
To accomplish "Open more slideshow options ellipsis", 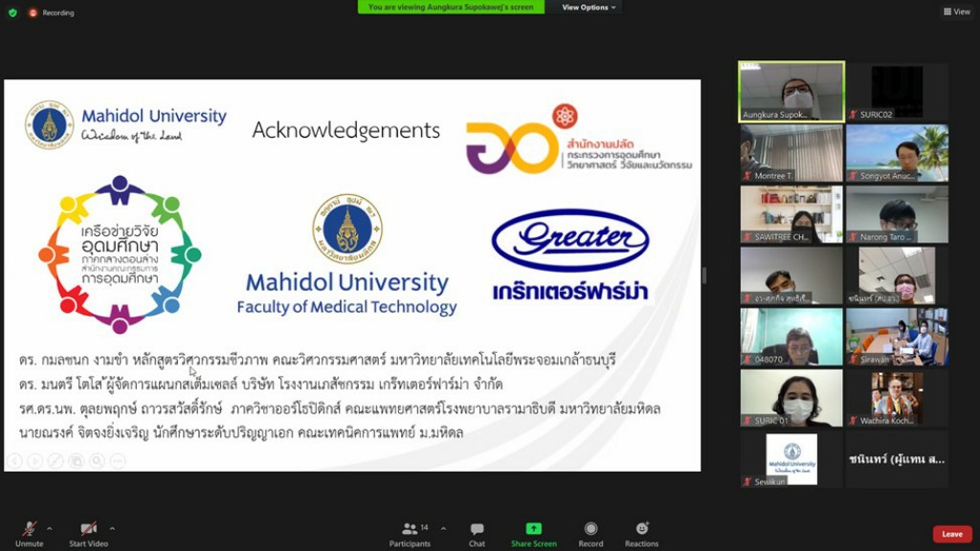I will (118, 461).
